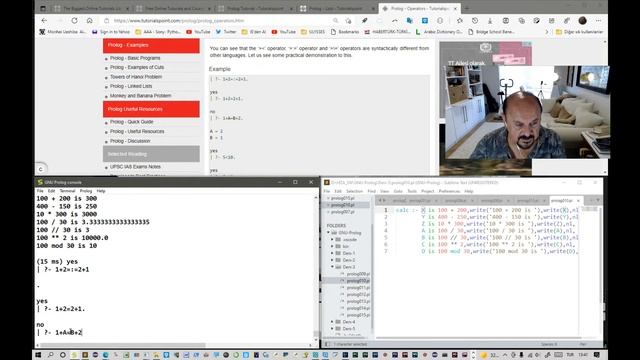Collapse the Ders-3 folder in Sublime sidebar
Viewport: 640px width, 360px height.
[x=333, y=267]
